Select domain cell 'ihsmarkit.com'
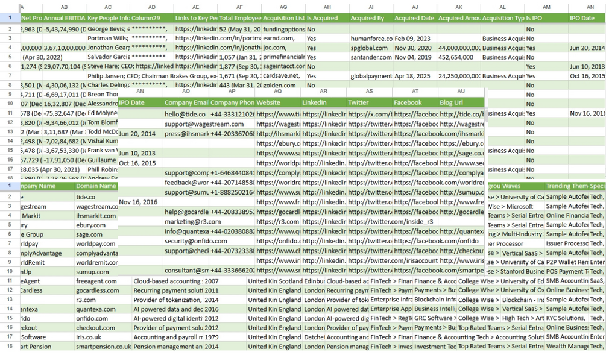The width and height of the screenshot is (606, 364). tap(96, 216)
